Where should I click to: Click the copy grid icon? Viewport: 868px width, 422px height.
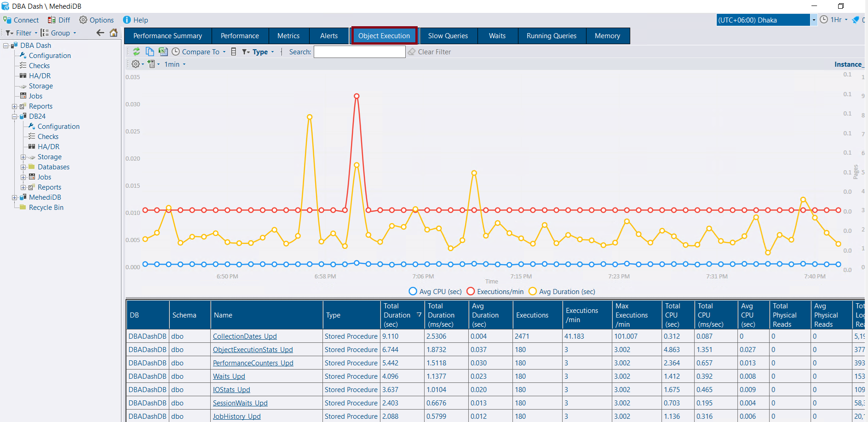click(149, 52)
